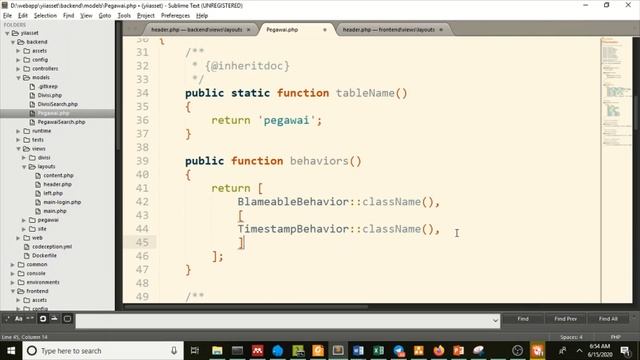Click the horizontal editor scrollbar
The width and height of the screenshot is (640, 360).
[x=245, y=307]
